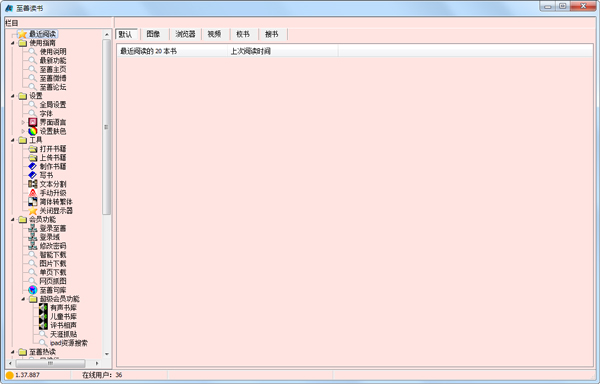Viewport: 600px width, 384px height.
Task: Collapse the 超级会员功能 folder arrow
Action: pyautogui.click(x=23, y=299)
